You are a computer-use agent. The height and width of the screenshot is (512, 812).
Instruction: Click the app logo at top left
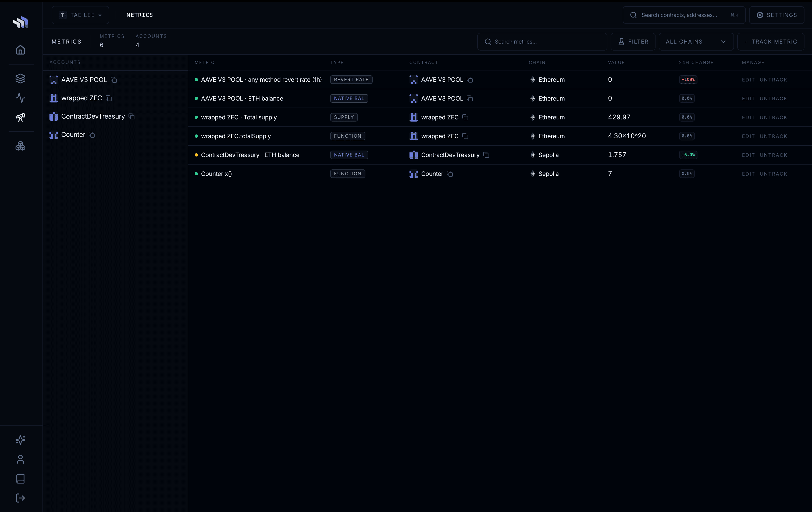(21, 22)
